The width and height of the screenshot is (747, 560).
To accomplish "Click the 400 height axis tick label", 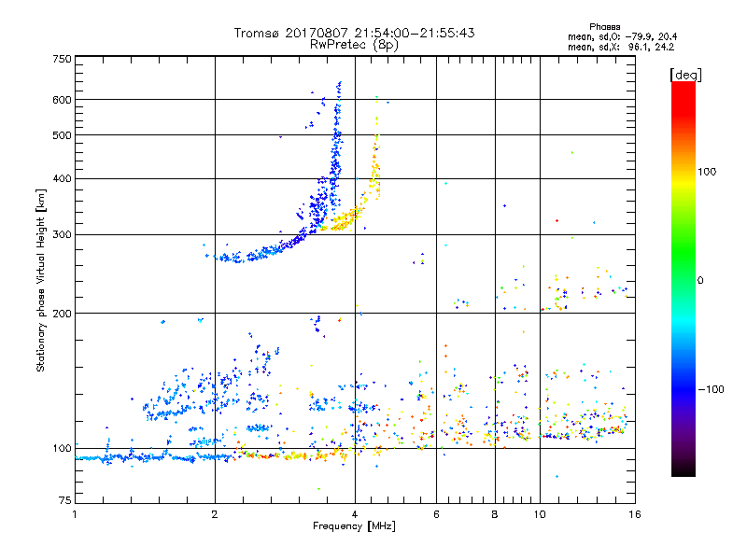I will tap(62, 178).
